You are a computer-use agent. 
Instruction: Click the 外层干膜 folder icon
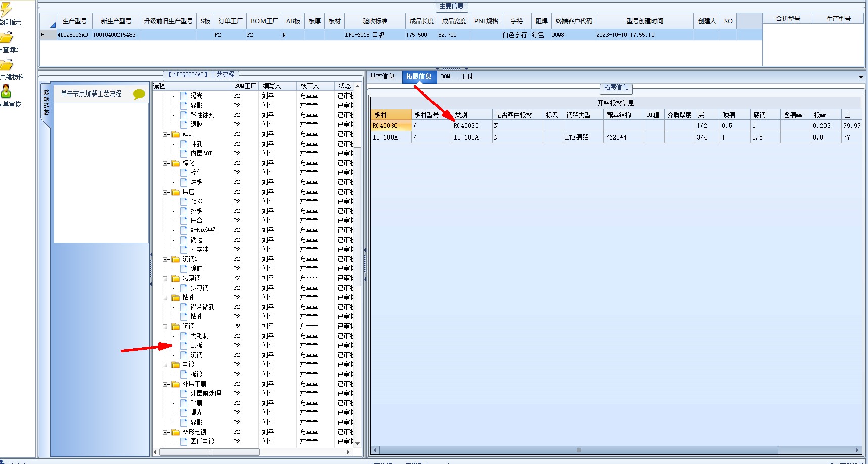click(x=176, y=384)
